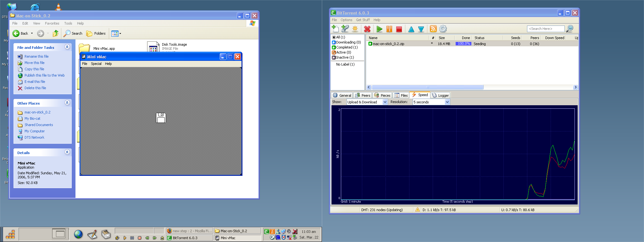Image resolution: width=644 pixels, height=242 pixels.
Task: Switch to the Peers tab in BitTorrent
Action: coord(363,95)
